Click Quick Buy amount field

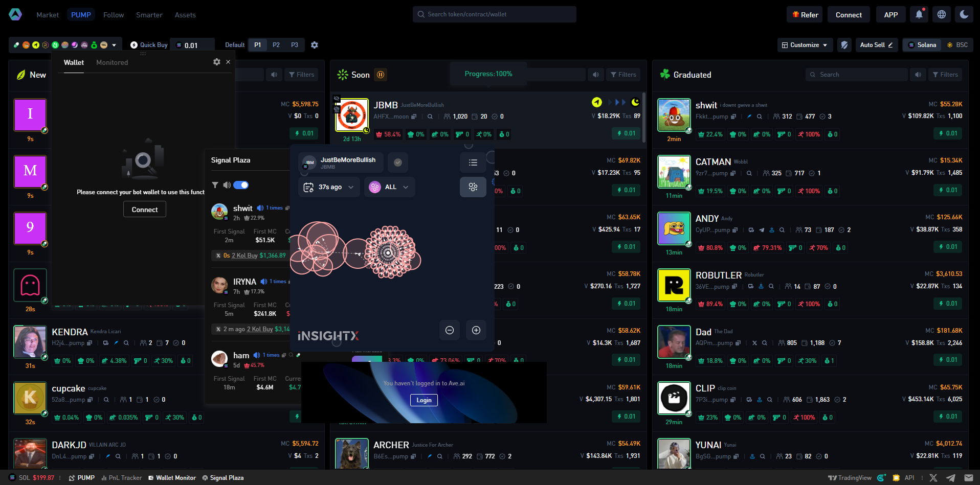(192, 45)
